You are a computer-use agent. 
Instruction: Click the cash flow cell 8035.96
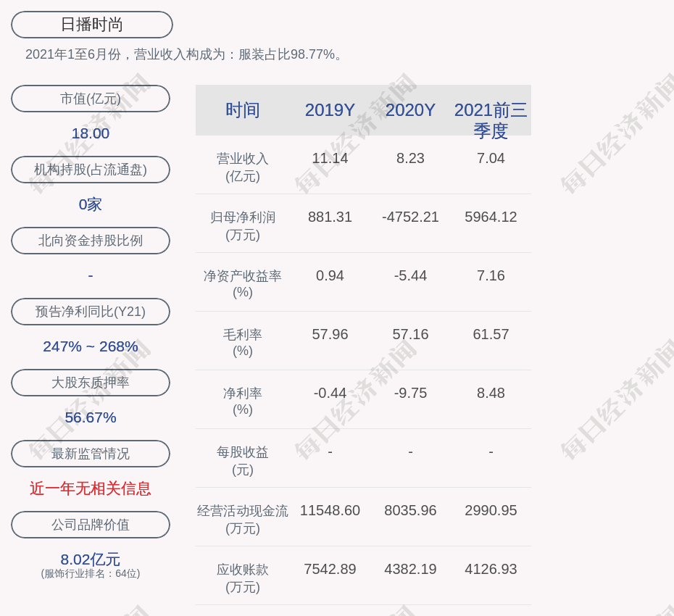pos(410,510)
